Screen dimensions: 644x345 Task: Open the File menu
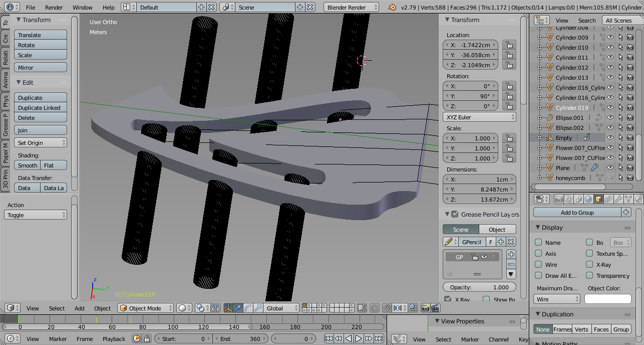31,8
